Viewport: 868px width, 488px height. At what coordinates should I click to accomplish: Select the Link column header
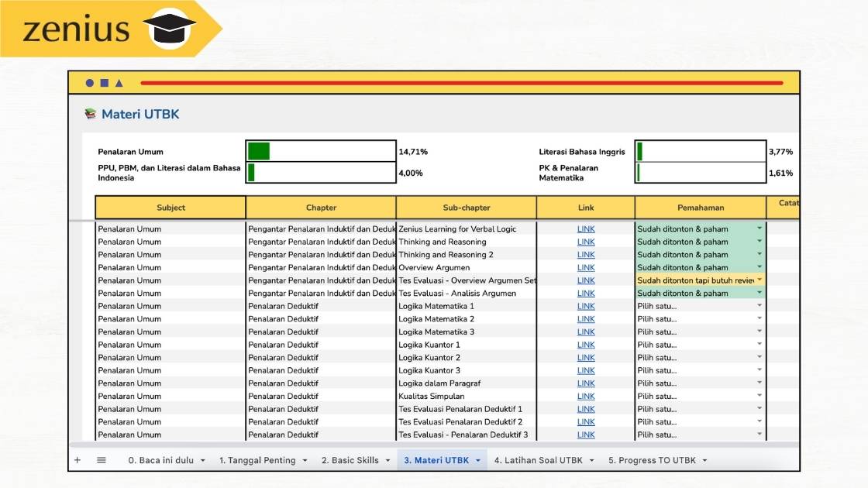coord(586,208)
